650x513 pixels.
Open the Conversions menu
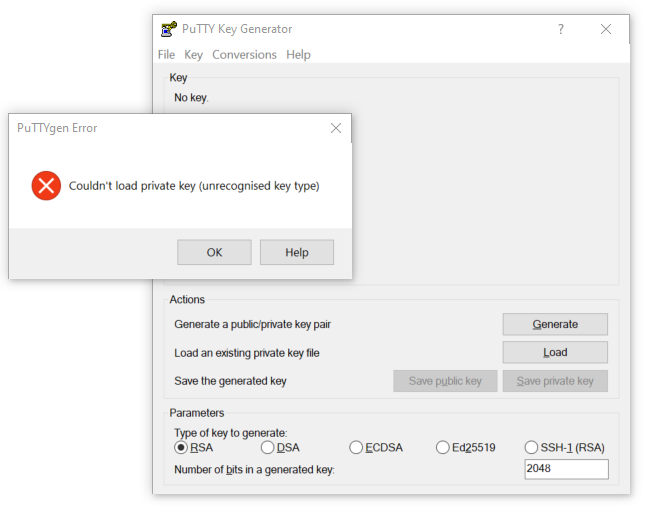click(244, 55)
